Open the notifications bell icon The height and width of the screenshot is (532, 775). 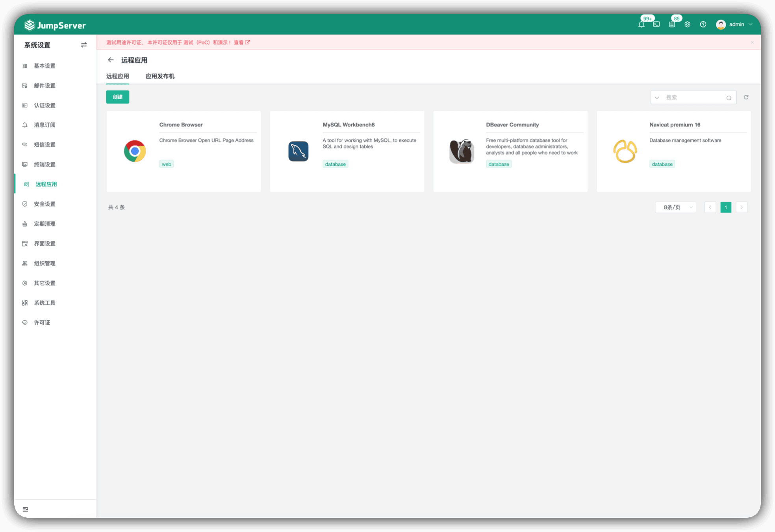pos(642,24)
